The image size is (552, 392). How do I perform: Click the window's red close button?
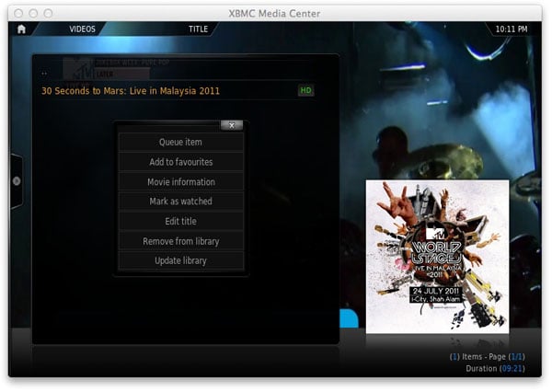click(x=18, y=14)
